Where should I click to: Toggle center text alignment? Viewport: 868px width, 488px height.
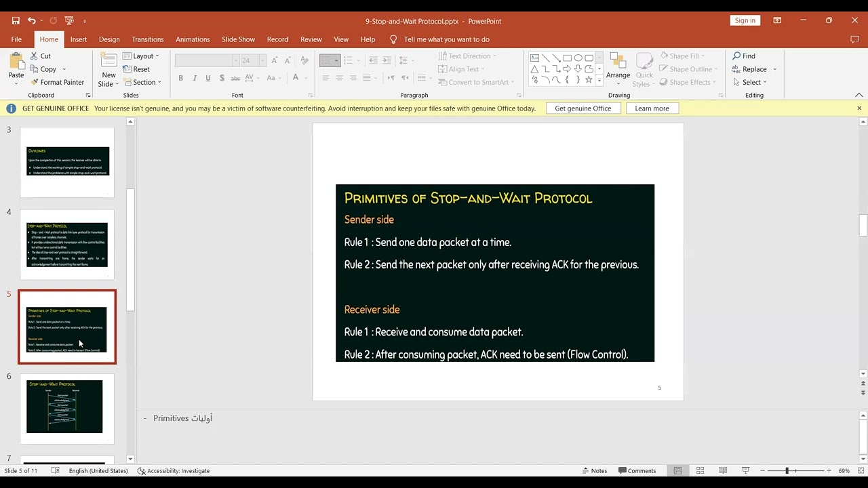pyautogui.click(x=339, y=78)
